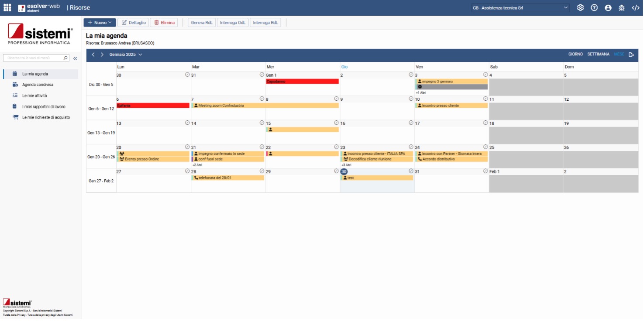Select the red Capodanno holiday event
The image size is (644, 321).
(x=302, y=82)
